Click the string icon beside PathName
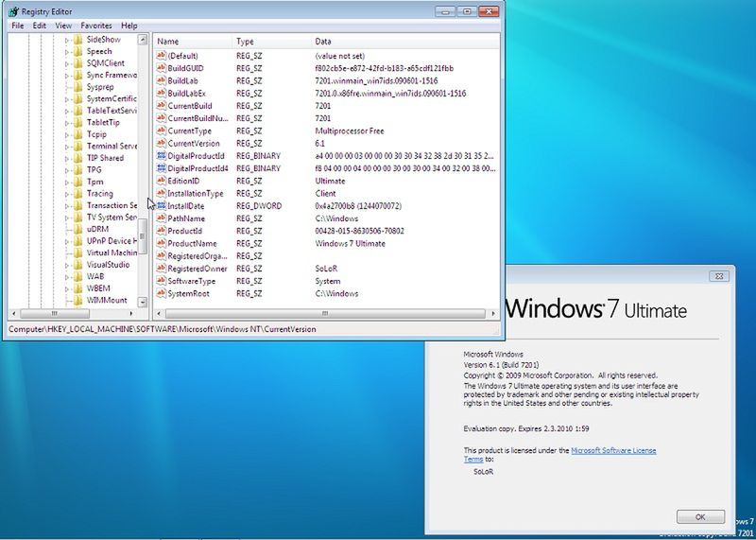The width and height of the screenshot is (756, 540). (161, 218)
